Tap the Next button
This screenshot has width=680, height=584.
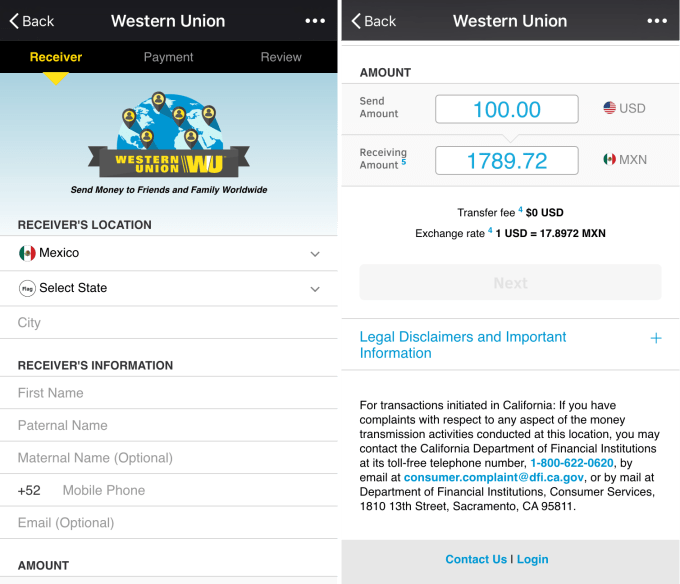point(510,283)
